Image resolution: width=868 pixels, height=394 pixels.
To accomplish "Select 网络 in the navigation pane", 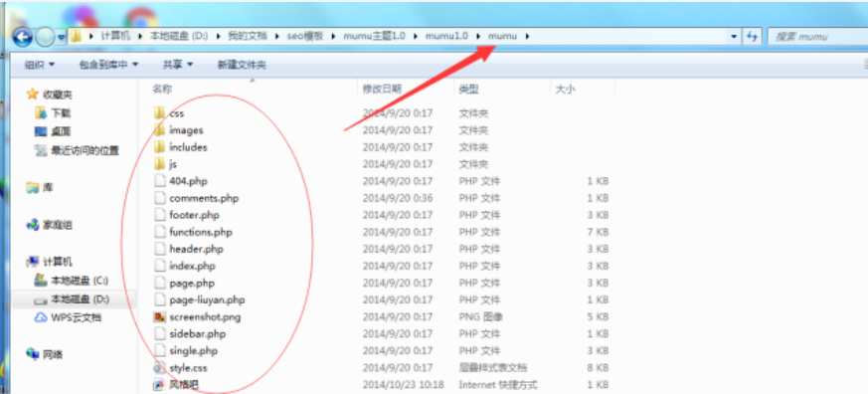I will [45, 354].
